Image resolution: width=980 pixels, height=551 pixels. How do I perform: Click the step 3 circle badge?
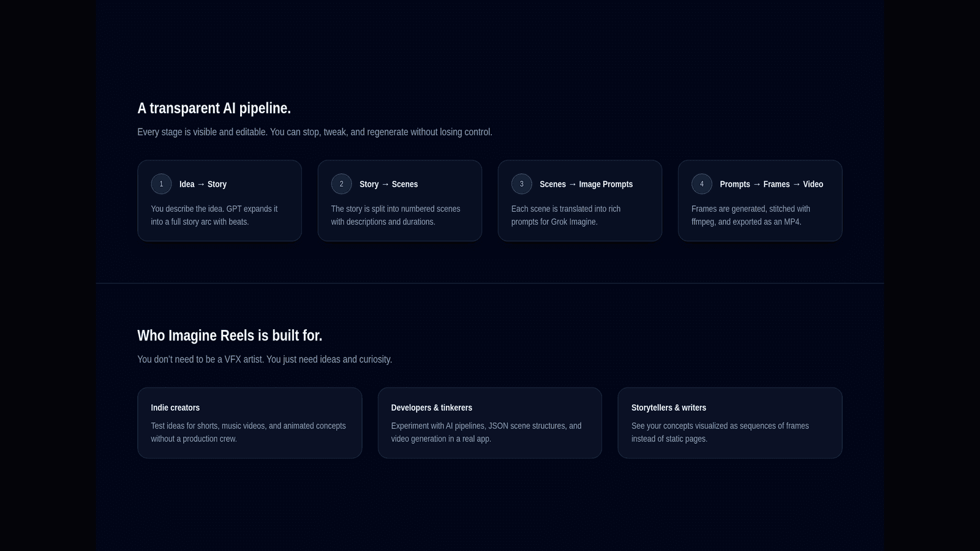tap(521, 184)
